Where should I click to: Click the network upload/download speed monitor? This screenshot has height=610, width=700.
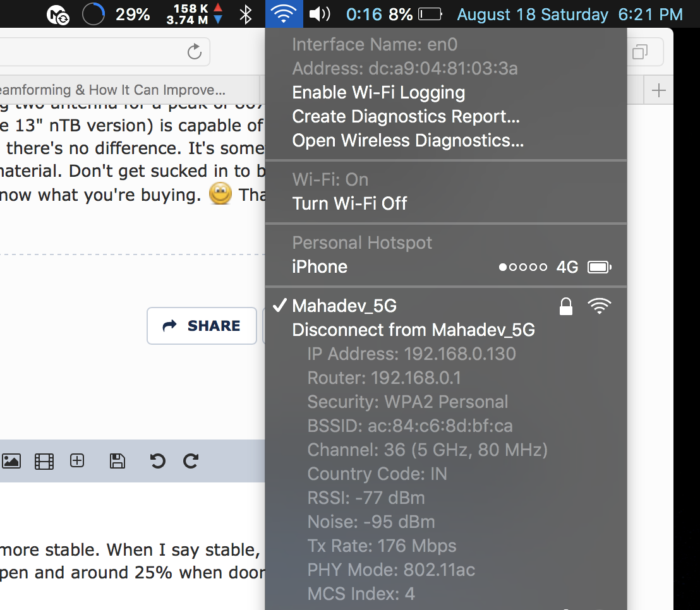pos(194,14)
